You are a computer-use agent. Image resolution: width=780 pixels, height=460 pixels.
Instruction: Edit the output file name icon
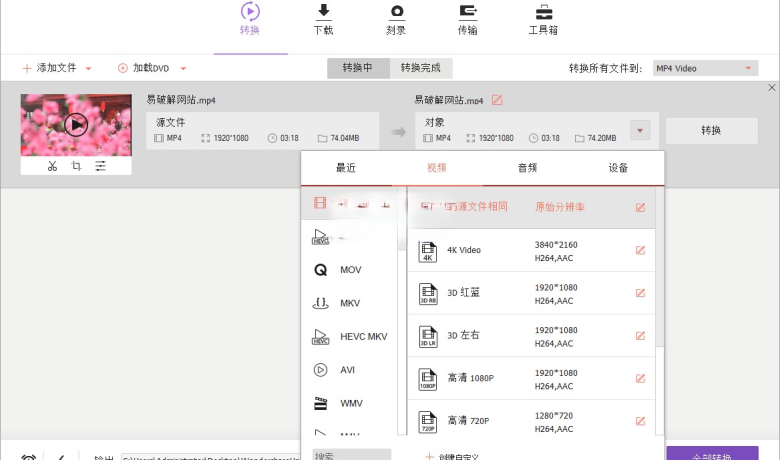point(497,100)
